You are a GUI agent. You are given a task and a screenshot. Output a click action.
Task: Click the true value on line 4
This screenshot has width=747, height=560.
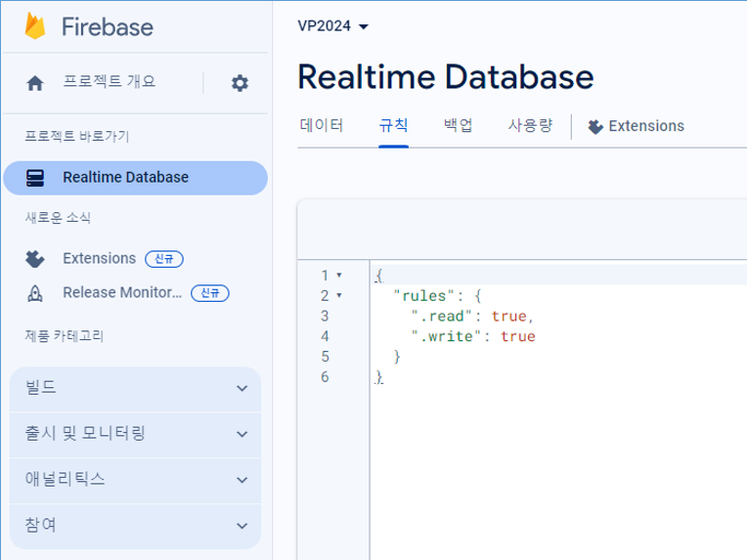pyautogui.click(x=518, y=336)
